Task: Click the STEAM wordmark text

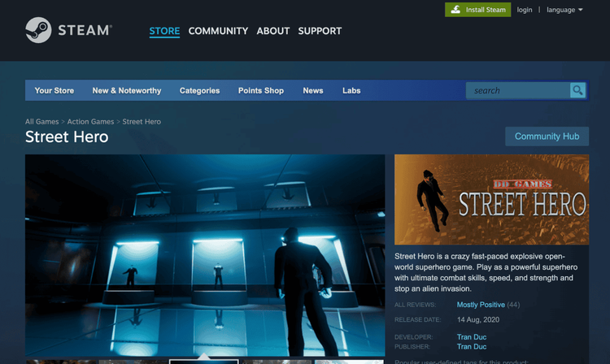Action: [x=85, y=30]
